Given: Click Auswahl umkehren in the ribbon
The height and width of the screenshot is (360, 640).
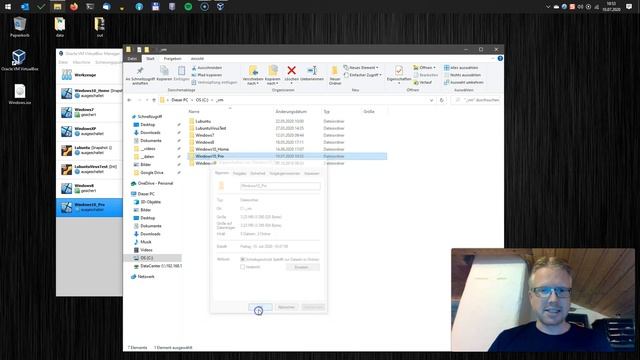Looking at the screenshot, I should click(463, 82).
